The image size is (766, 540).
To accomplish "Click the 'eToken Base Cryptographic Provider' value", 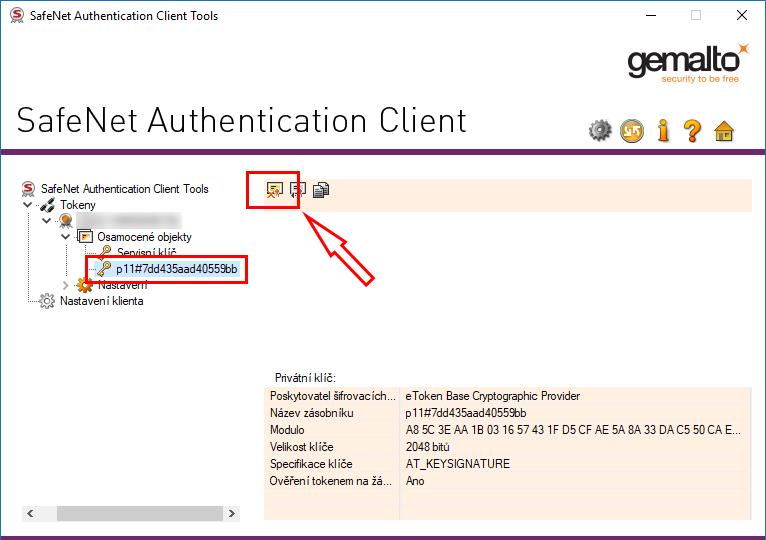I will 492,396.
